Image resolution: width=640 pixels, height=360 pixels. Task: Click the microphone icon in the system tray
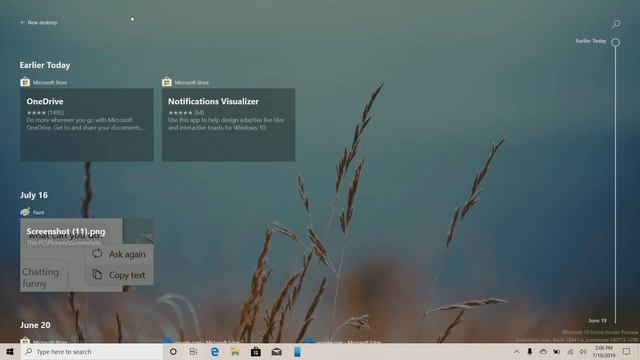click(x=530, y=351)
